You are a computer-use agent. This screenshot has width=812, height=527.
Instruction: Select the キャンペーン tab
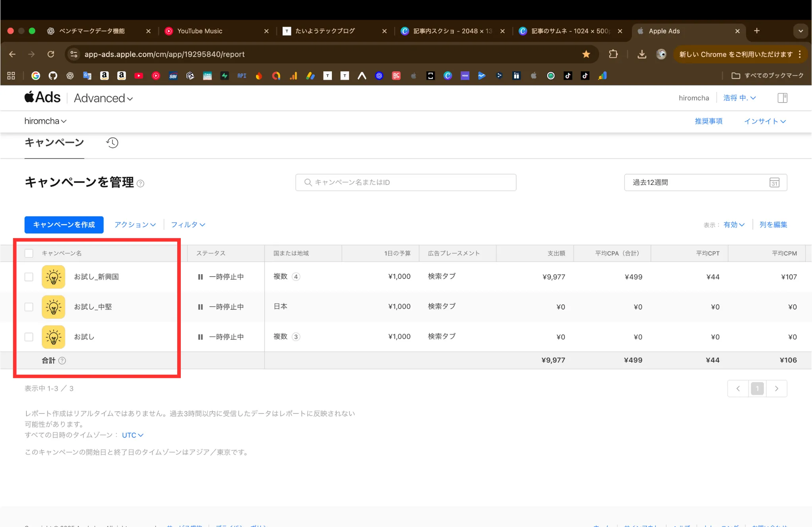54,143
